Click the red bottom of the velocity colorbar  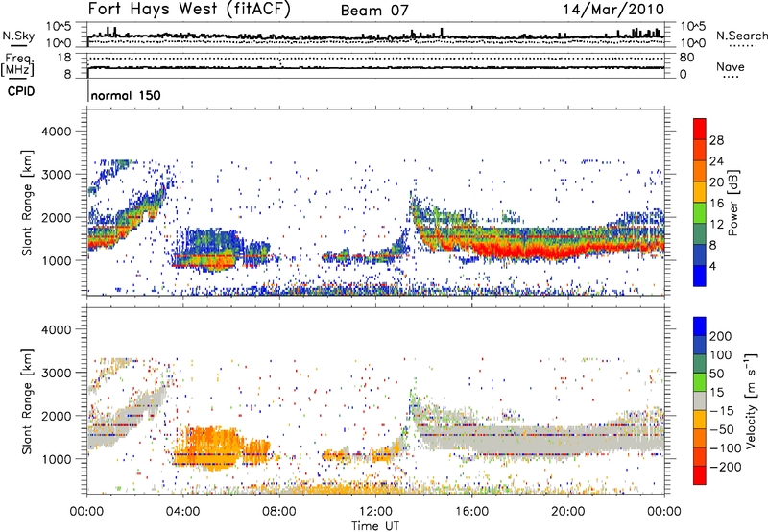(x=700, y=475)
